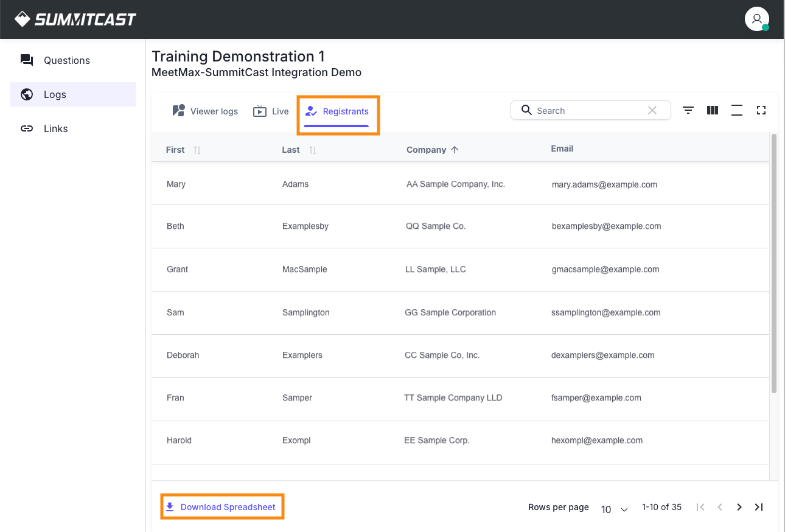
Task: Click Download Spreadsheet button
Action: click(x=222, y=507)
